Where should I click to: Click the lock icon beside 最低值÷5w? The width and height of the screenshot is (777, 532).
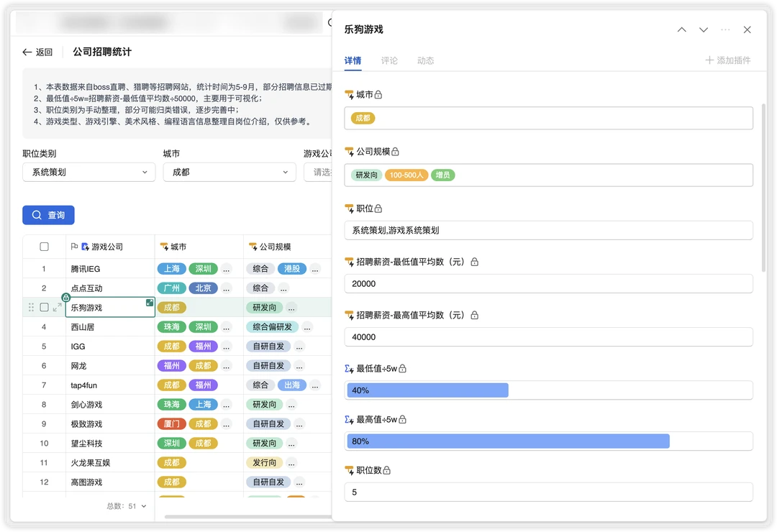pyautogui.click(x=402, y=369)
